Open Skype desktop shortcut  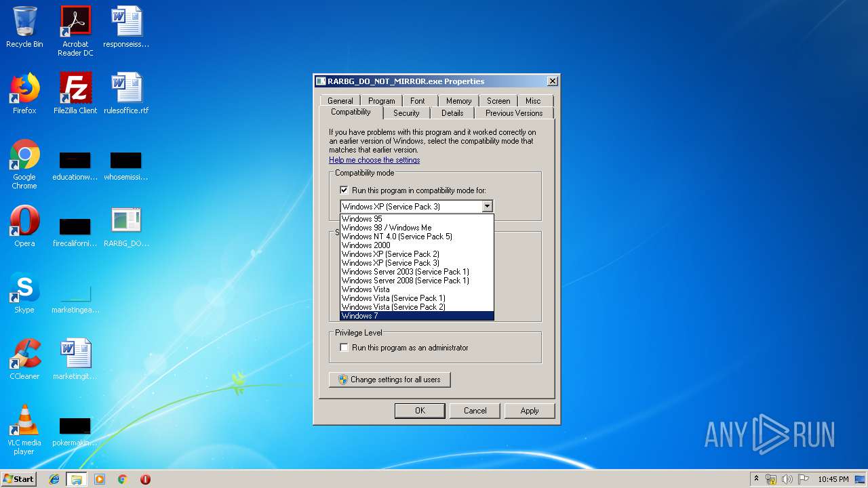pyautogui.click(x=24, y=293)
